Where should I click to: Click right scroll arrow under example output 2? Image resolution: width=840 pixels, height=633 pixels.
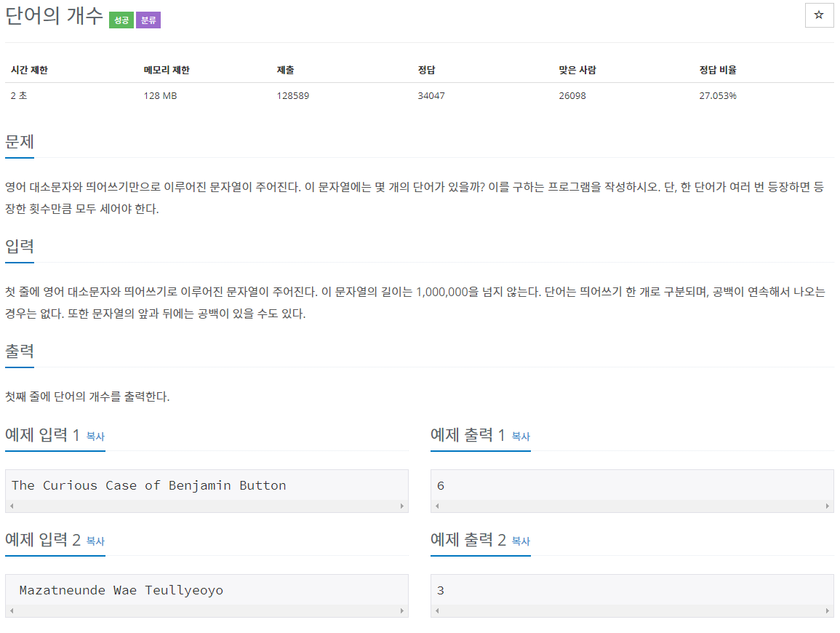827,610
